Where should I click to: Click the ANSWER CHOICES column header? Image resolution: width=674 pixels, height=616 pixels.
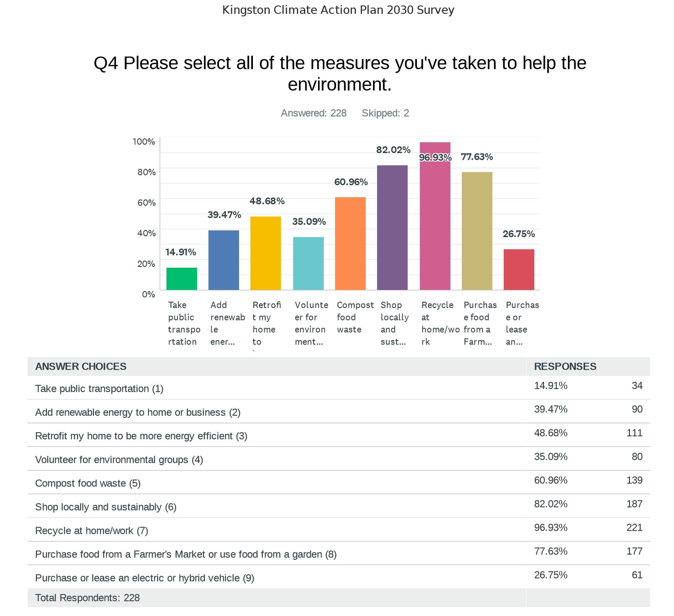[81, 366]
